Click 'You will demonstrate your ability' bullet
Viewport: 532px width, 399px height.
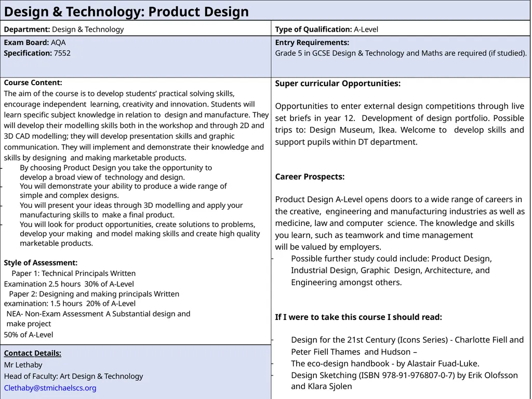(x=123, y=191)
